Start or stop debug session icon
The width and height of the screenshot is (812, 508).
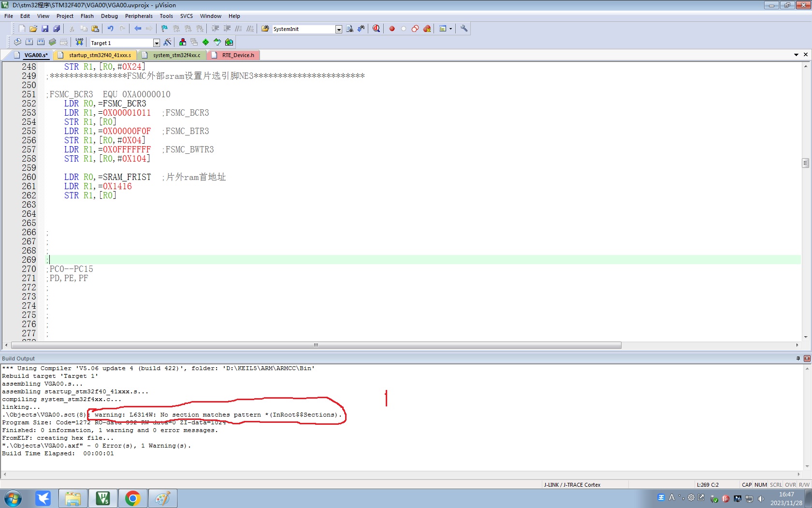377,29
